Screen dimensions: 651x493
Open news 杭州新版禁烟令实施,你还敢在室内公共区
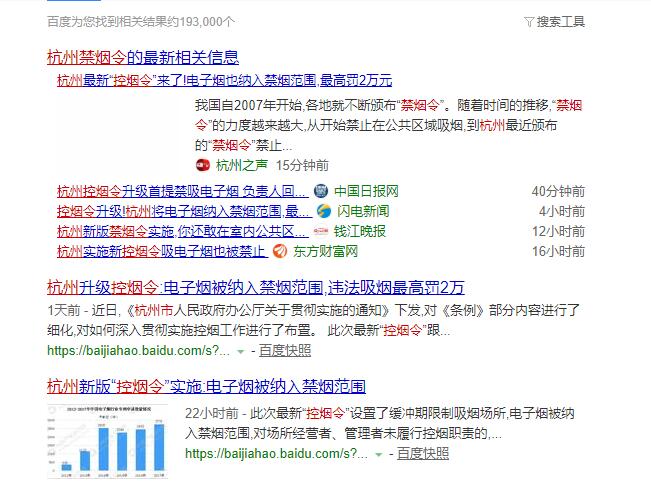click(x=183, y=231)
